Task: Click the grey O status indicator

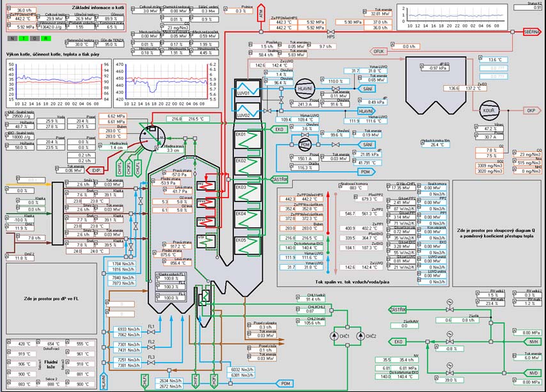Action: tap(35, 38)
